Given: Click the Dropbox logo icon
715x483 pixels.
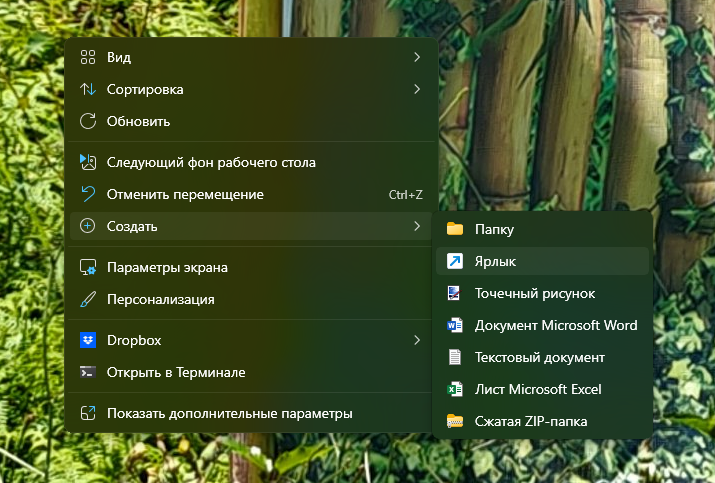Looking at the screenshot, I should click(88, 340).
